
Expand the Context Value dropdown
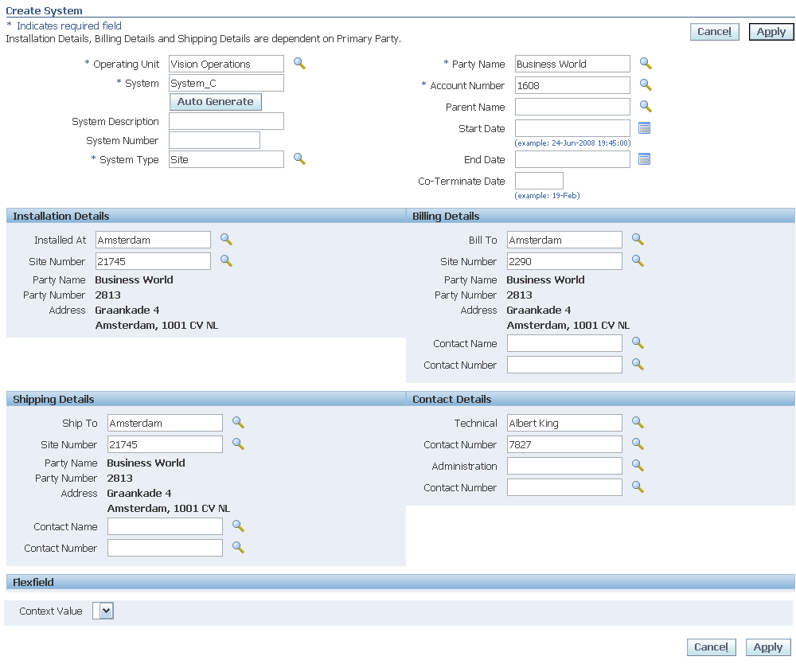[x=103, y=611]
